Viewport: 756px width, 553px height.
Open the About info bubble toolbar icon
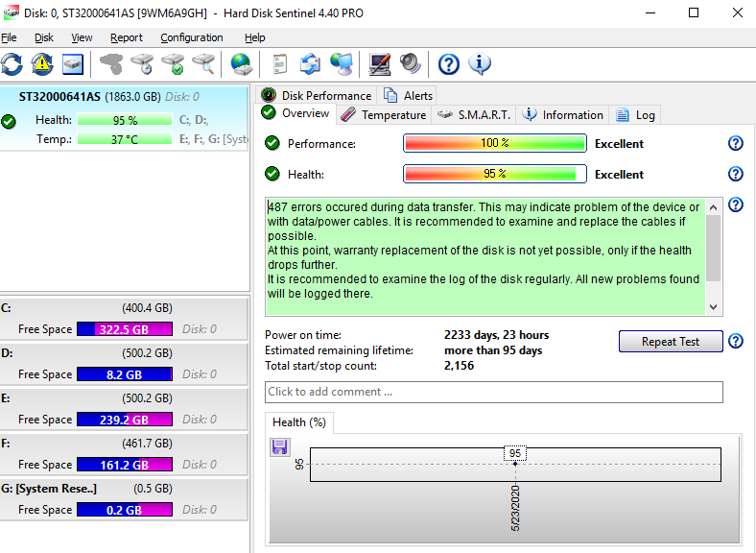pyautogui.click(x=480, y=64)
